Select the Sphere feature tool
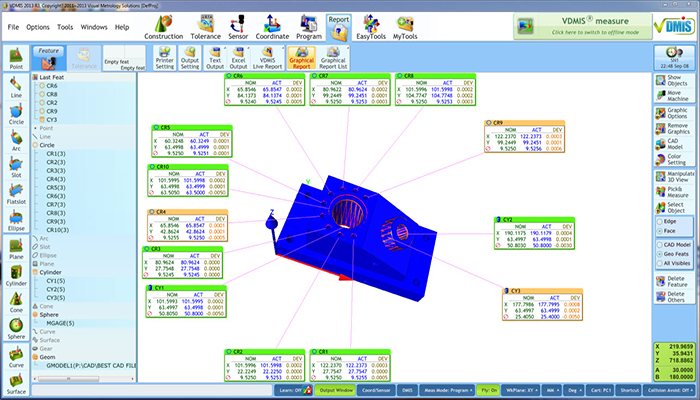The height and width of the screenshot is (400, 700). point(17,329)
